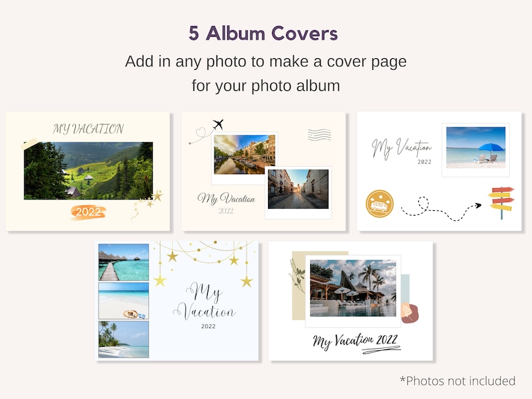Image resolution: width=532 pixels, height=399 pixels.
Task: Click the '5 Album Covers' heading
Action: 263,33
